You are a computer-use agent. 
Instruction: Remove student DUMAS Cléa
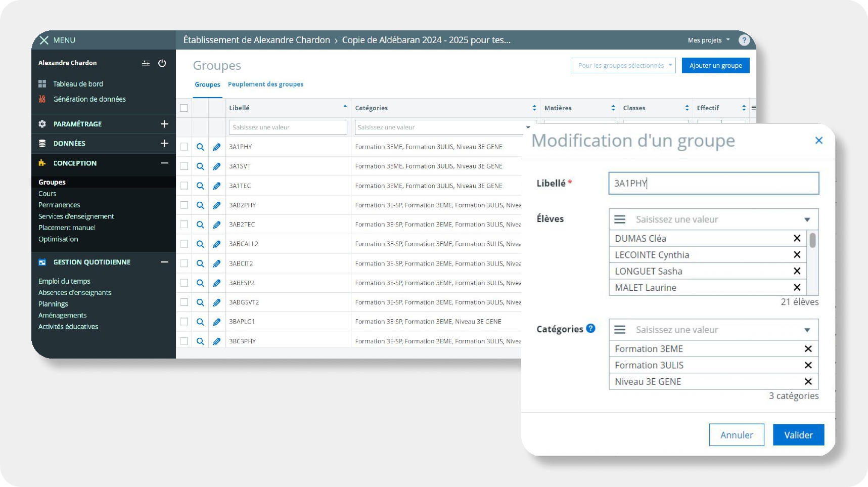pyautogui.click(x=797, y=238)
